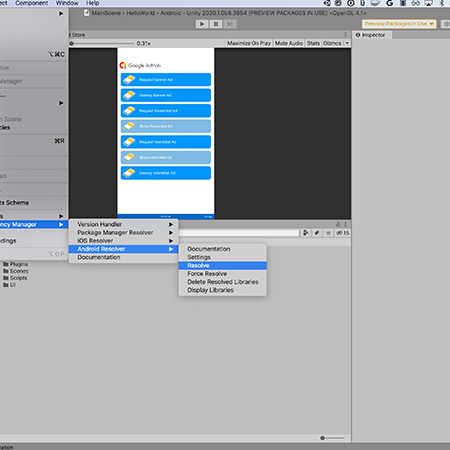Click the Package Manager Resolver submenu arrow
This screenshot has width=450, height=450.
(x=171, y=233)
